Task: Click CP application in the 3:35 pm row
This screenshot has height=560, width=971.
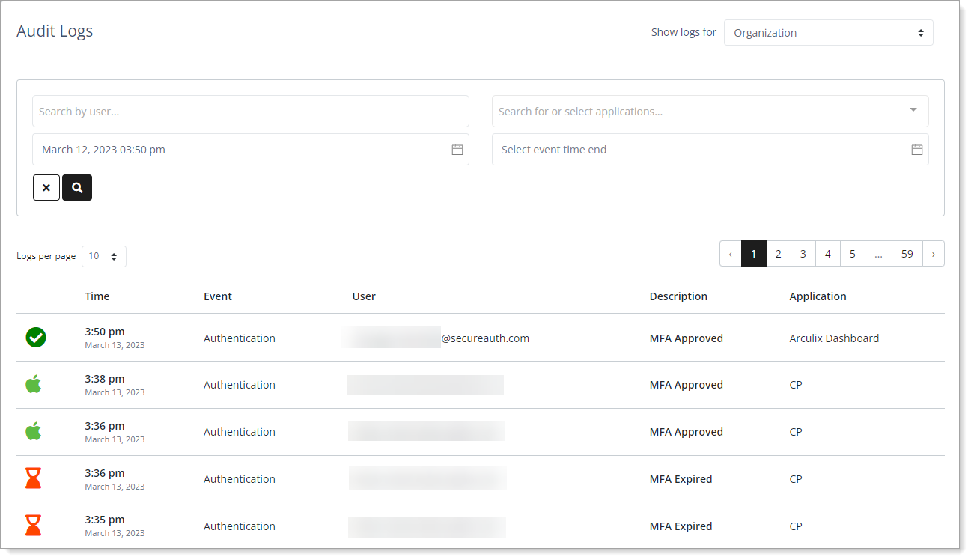Action: (796, 526)
